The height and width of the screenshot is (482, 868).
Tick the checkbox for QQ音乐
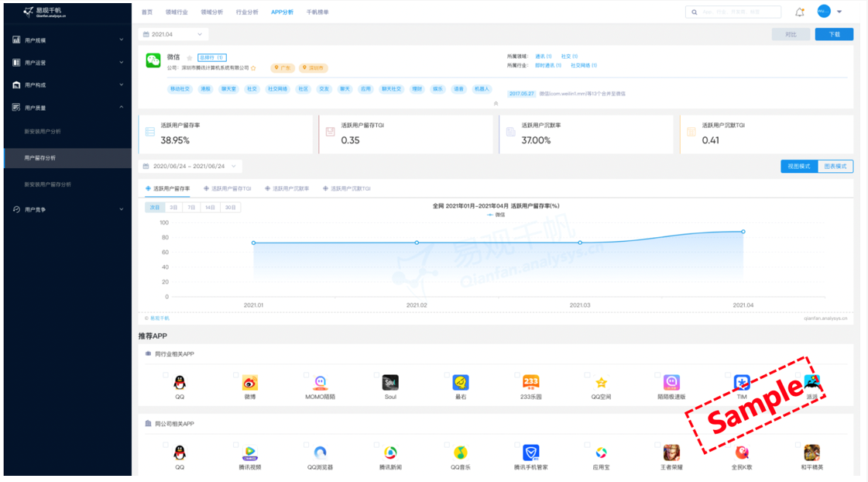[x=448, y=446]
